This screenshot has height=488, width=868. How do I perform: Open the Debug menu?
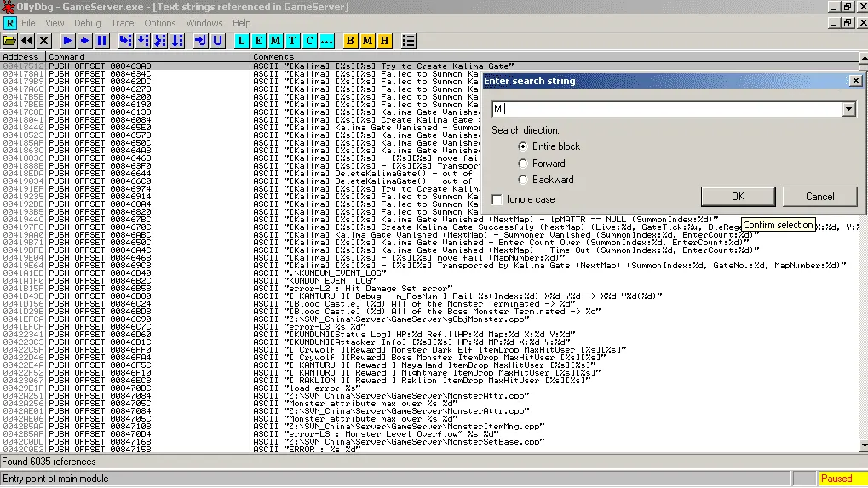click(88, 23)
